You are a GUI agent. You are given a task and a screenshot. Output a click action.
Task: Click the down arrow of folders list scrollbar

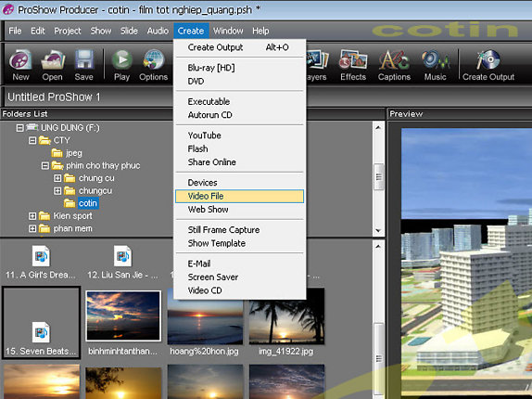[x=378, y=230]
